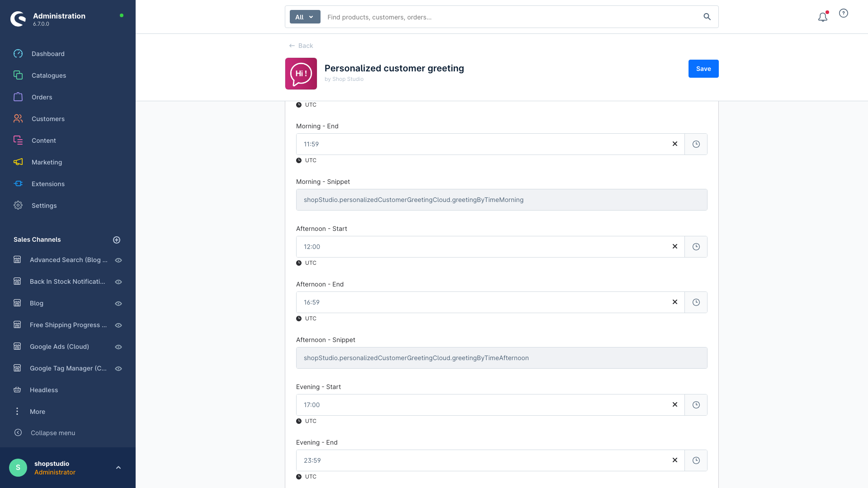
Task: Clear the Afternoon - Start time value
Action: click(x=675, y=246)
